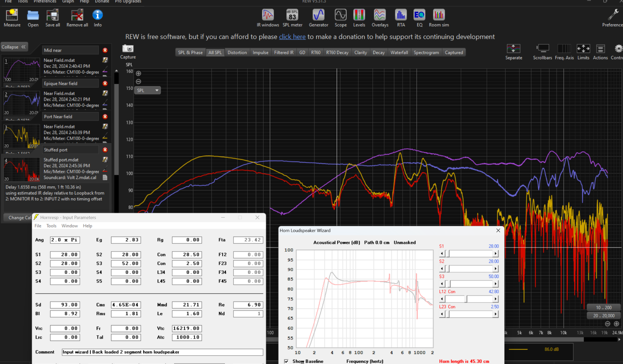Click L23 Con slider right arrow
Screen dimensions: 623x364
point(496,314)
